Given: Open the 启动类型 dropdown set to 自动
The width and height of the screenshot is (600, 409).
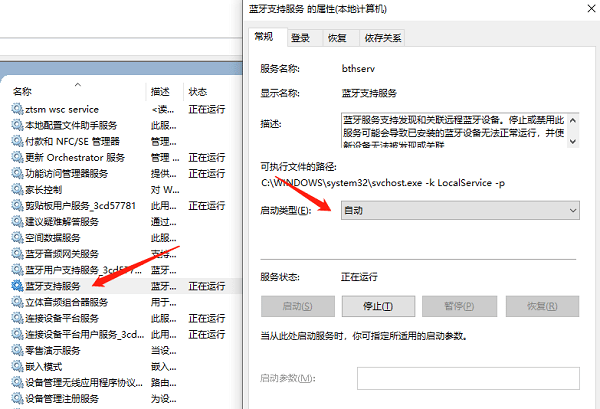Looking at the screenshot, I should [459, 211].
